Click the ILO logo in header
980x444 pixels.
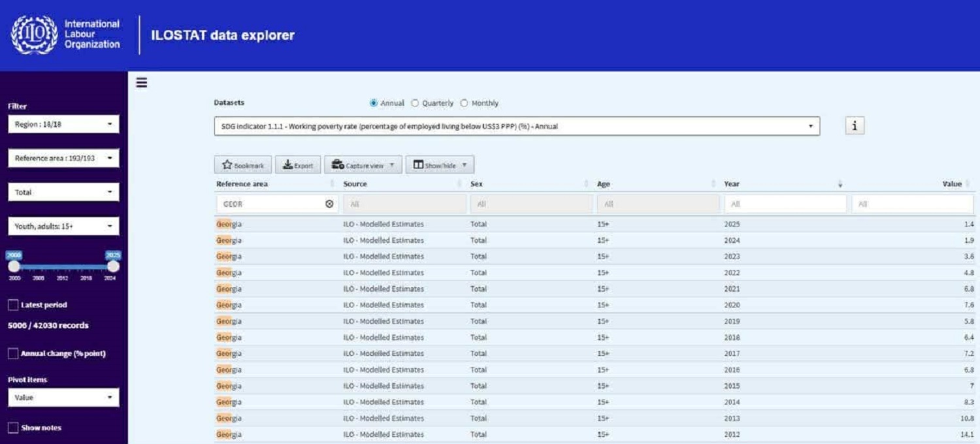tap(35, 35)
